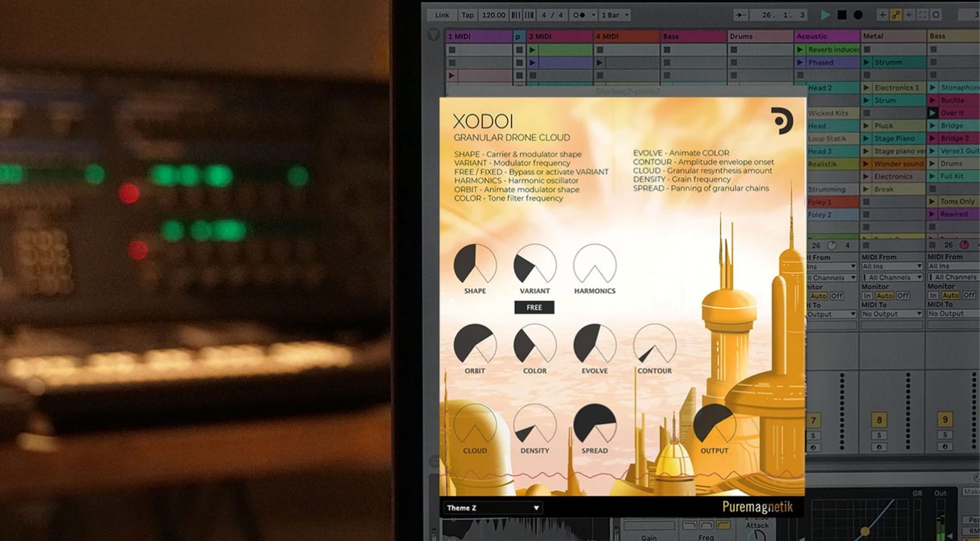Click the transport Stop button
The image size is (980, 541).
coord(842,15)
